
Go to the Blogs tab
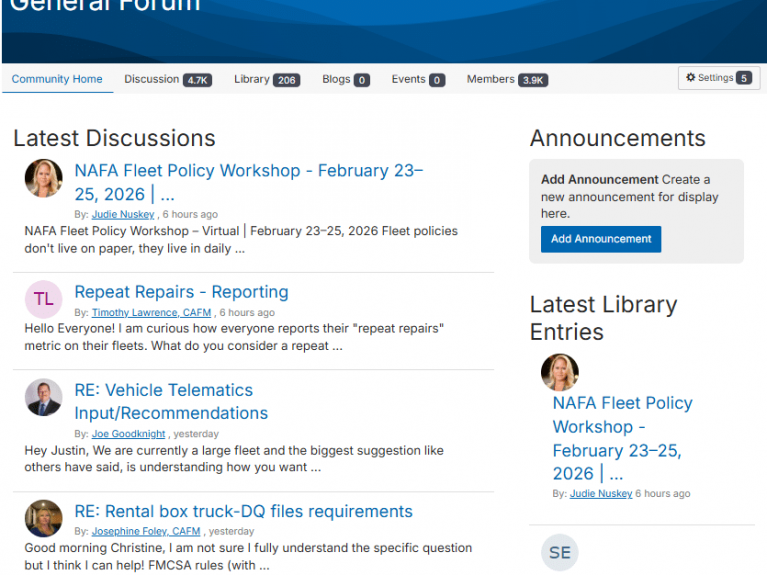(x=345, y=79)
